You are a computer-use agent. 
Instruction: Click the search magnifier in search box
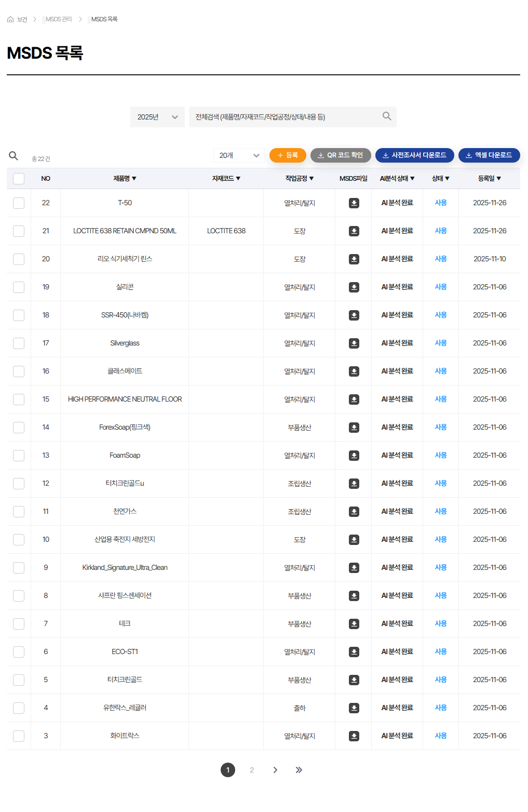point(386,116)
